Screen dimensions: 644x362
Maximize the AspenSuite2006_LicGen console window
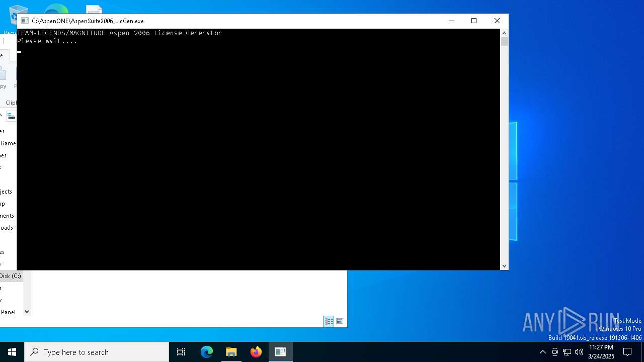coord(474,21)
